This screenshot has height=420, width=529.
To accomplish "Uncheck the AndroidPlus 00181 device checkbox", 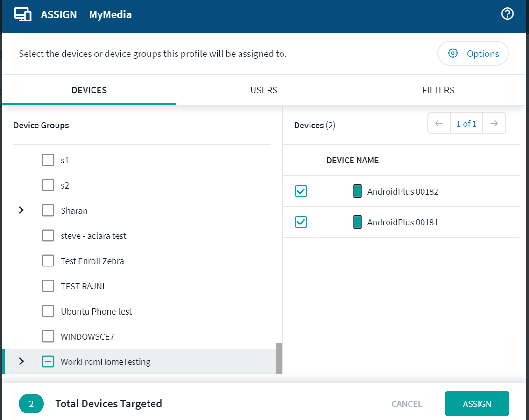I will [x=301, y=222].
